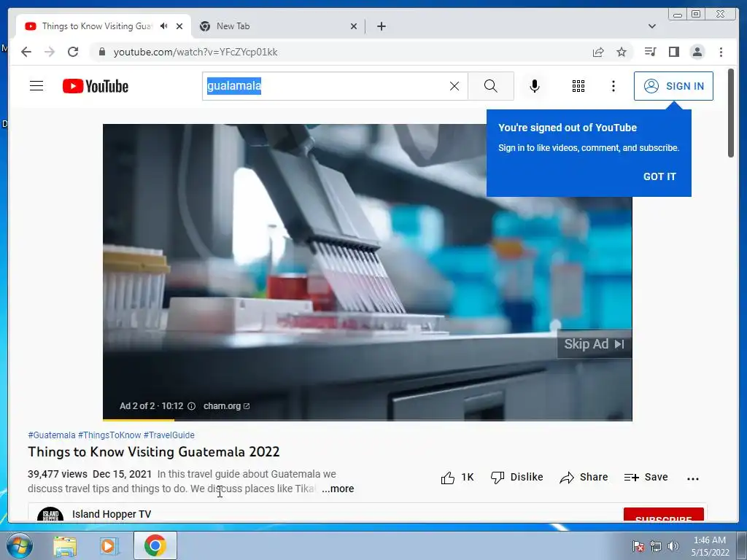Launch Windows Media Player from taskbar

click(109, 546)
